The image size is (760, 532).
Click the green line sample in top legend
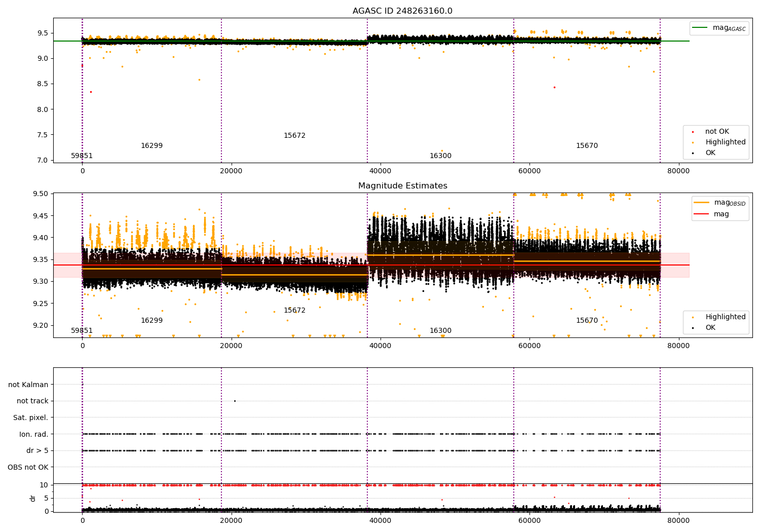700,28
